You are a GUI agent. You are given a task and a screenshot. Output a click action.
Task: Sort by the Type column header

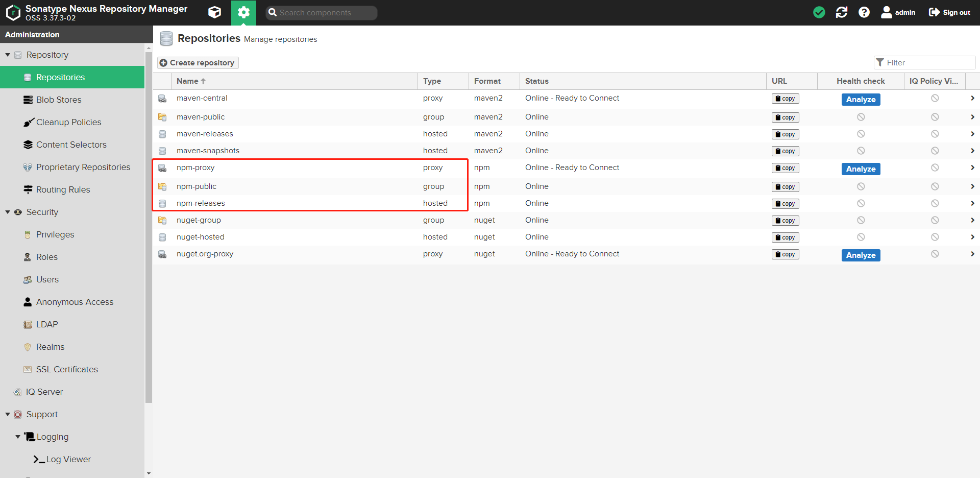tap(443, 81)
